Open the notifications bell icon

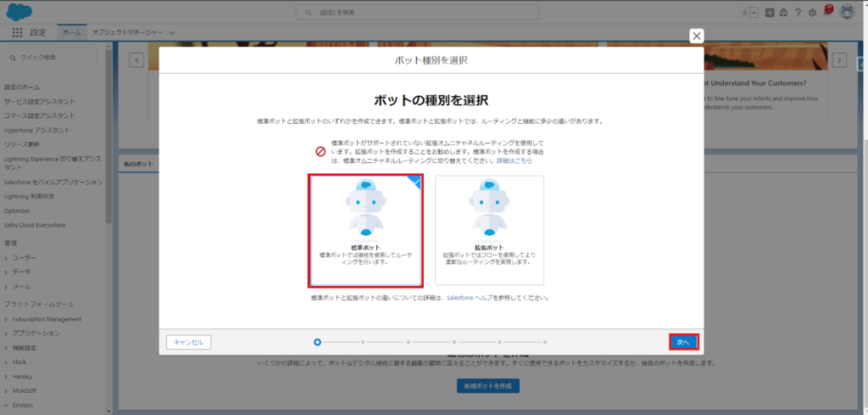pos(827,12)
